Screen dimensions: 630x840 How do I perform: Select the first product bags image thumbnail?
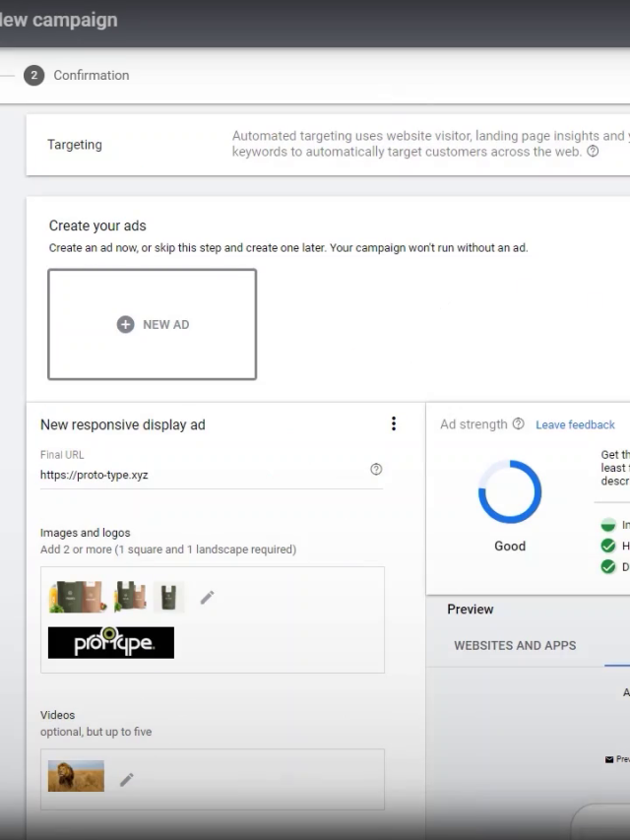click(77, 597)
